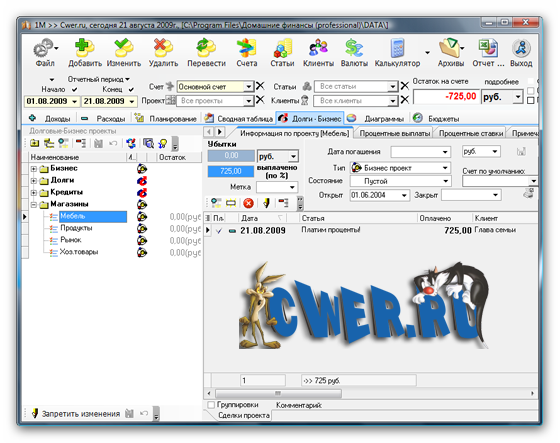Clear the Счет filter with its X
560x443 pixels.
pyautogui.click(x=260, y=86)
